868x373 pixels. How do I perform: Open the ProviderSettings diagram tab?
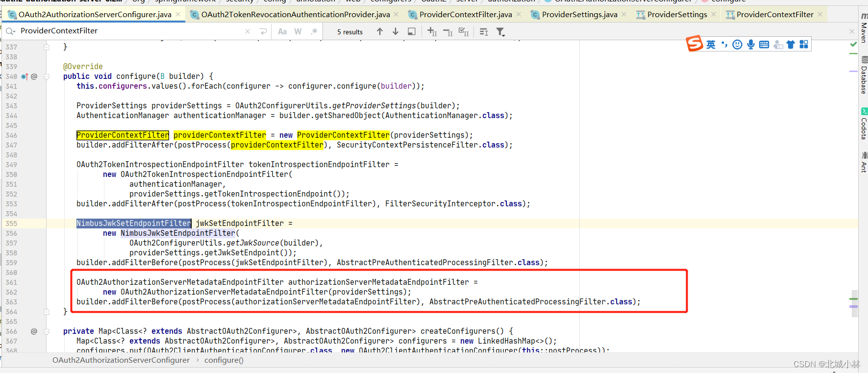tap(677, 15)
